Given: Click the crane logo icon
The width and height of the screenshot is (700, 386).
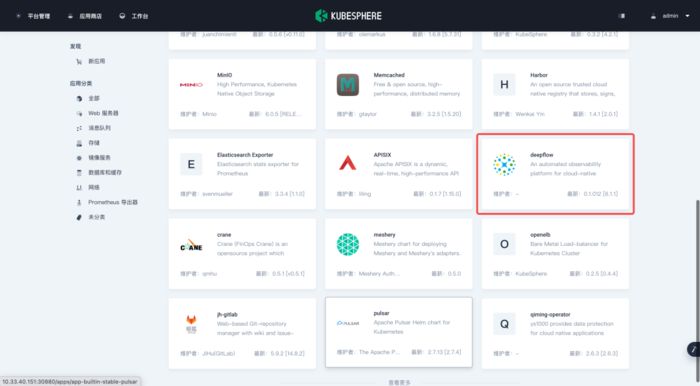Looking at the screenshot, I should pyautogui.click(x=191, y=245).
